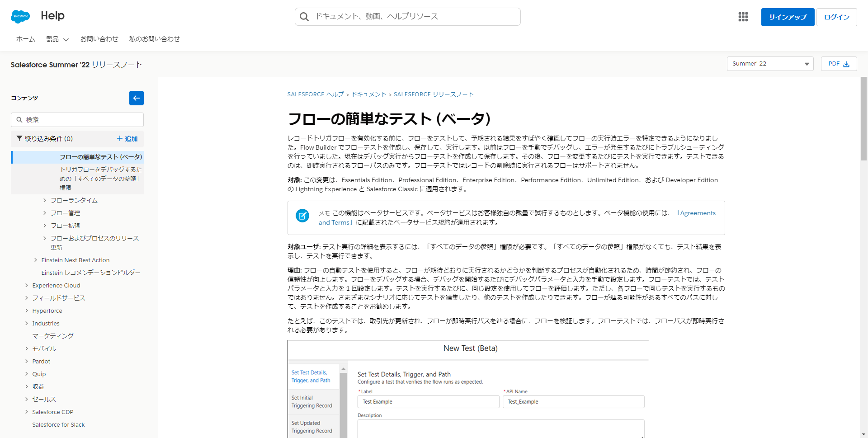
Task: Click the page vertical scrollbar thumb
Action: click(863, 118)
